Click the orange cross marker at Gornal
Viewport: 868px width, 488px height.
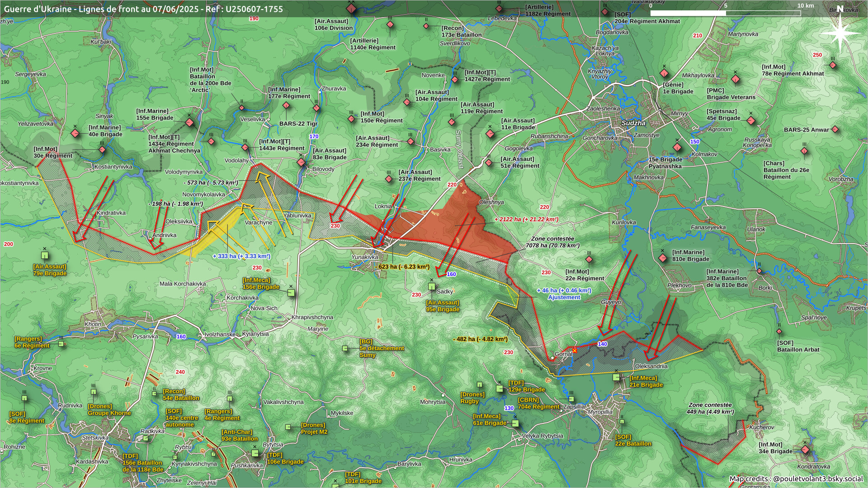[575, 351]
